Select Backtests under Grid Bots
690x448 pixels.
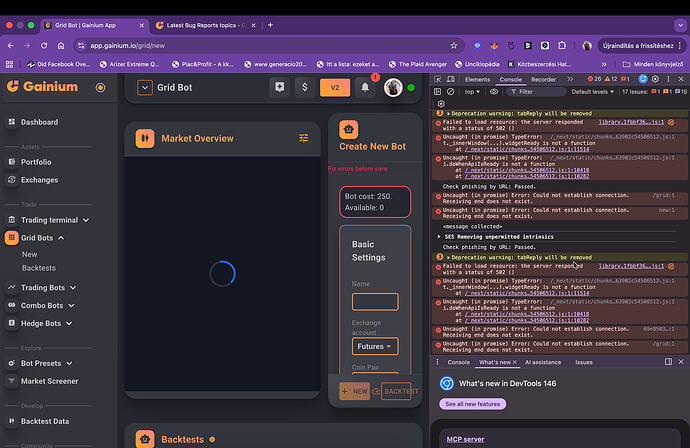(39, 268)
